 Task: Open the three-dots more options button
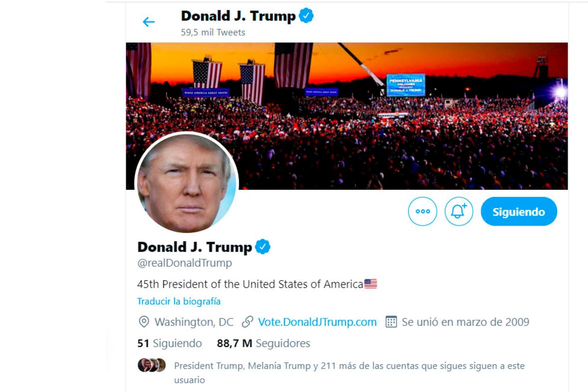tap(423, 211)
